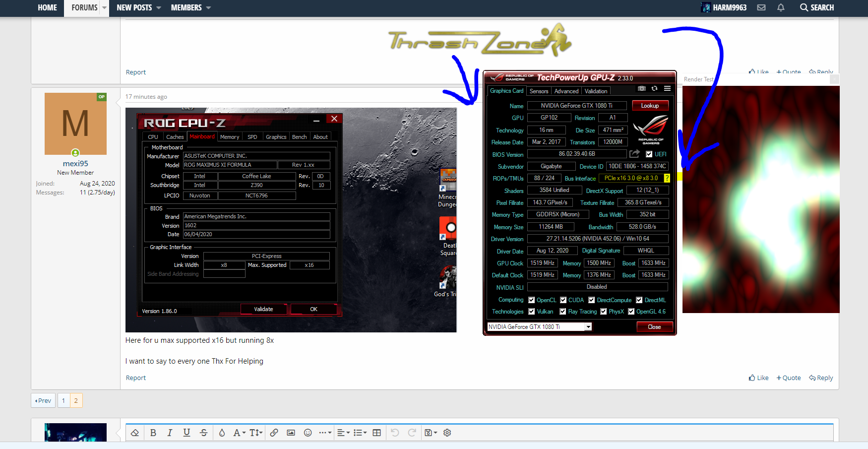Click the insert image icon in editor
This screenshot has width=868, height=449.
click(291, 433)
